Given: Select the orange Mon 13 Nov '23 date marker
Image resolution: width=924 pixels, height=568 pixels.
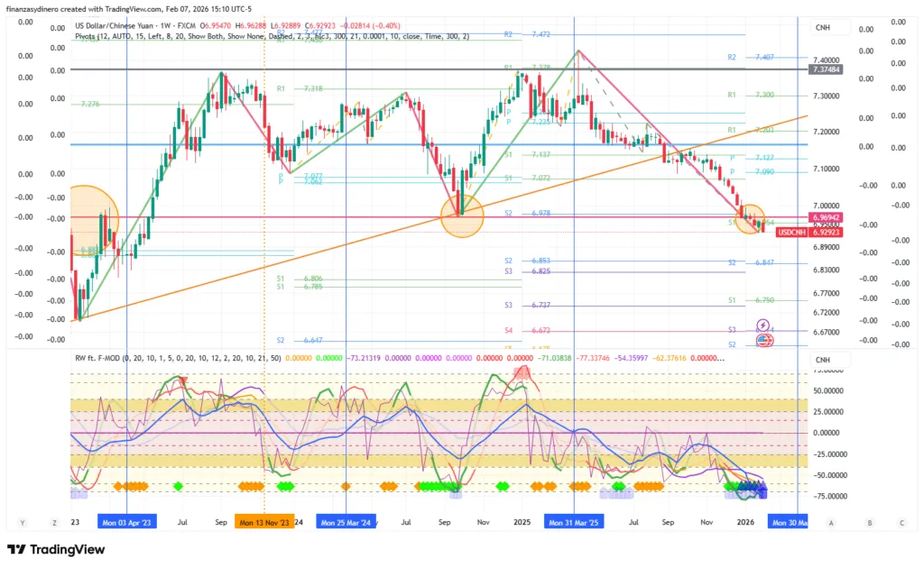Looking at the screenshot, I should click(263, 522).
